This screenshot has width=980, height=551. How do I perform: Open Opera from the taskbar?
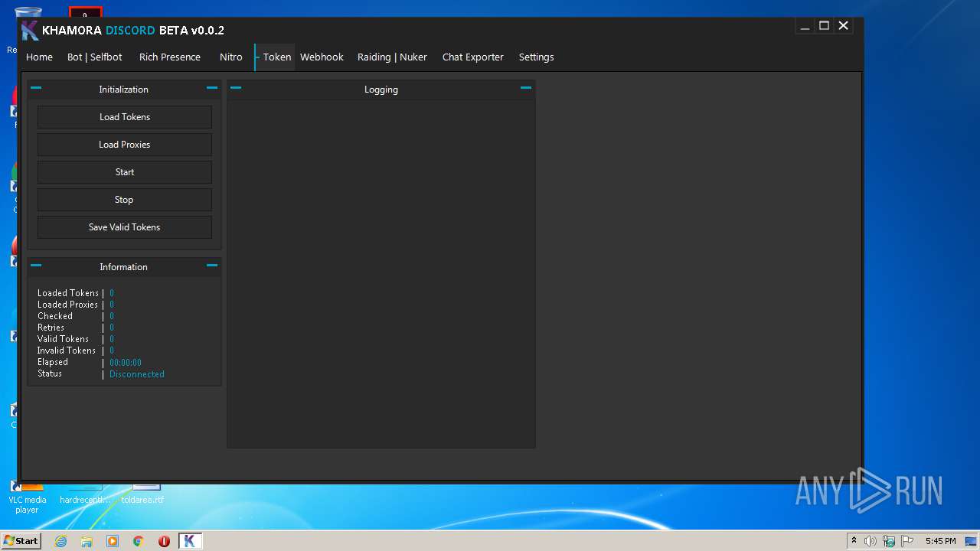pyautogui.click(x=164, y=541)
